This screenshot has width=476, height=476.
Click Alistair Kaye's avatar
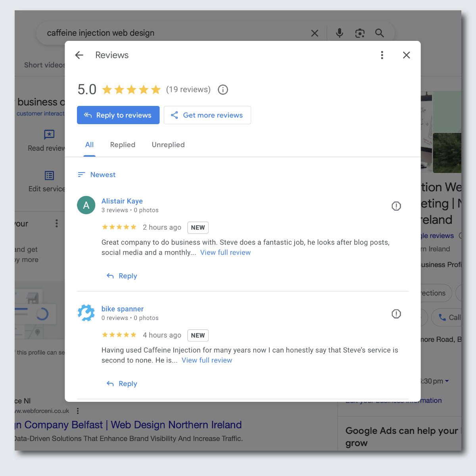point(86,205)
